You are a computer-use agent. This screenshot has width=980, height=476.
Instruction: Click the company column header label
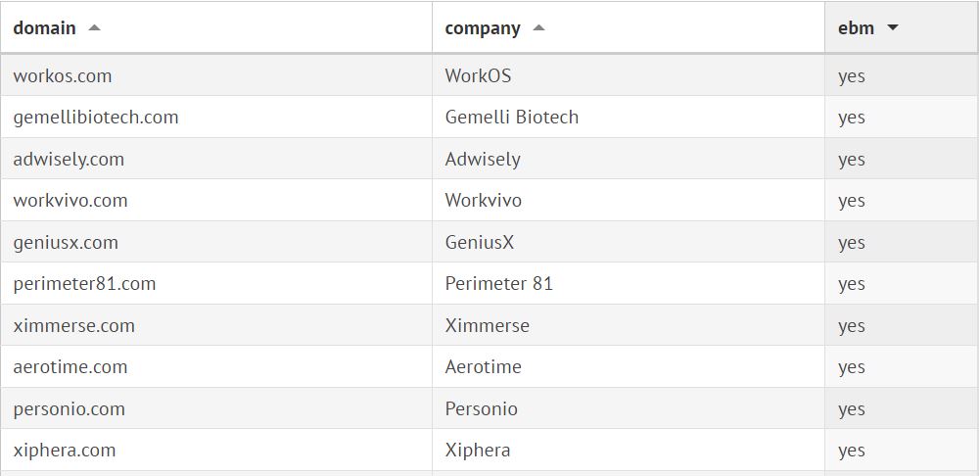pyautogui.click(x=483, y=28)
